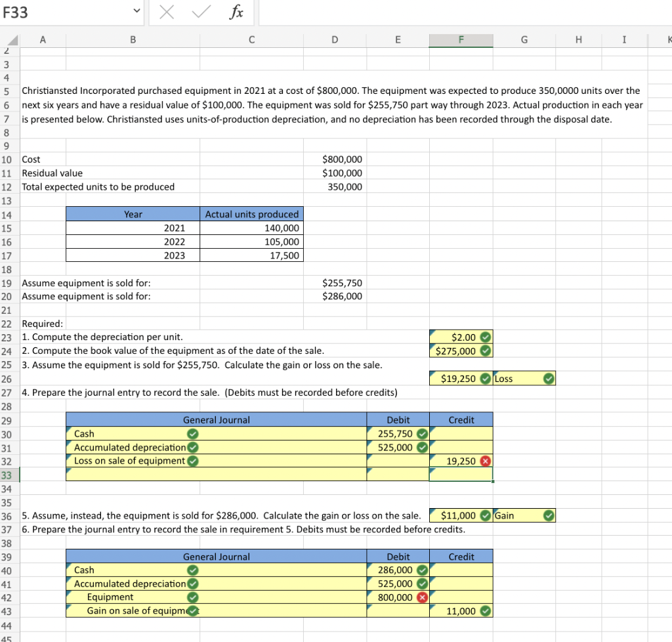The height and width of the screenshot is (642, 672).
Task: Select the yellow Gain dropdown cell
Action: pos(524,515)
